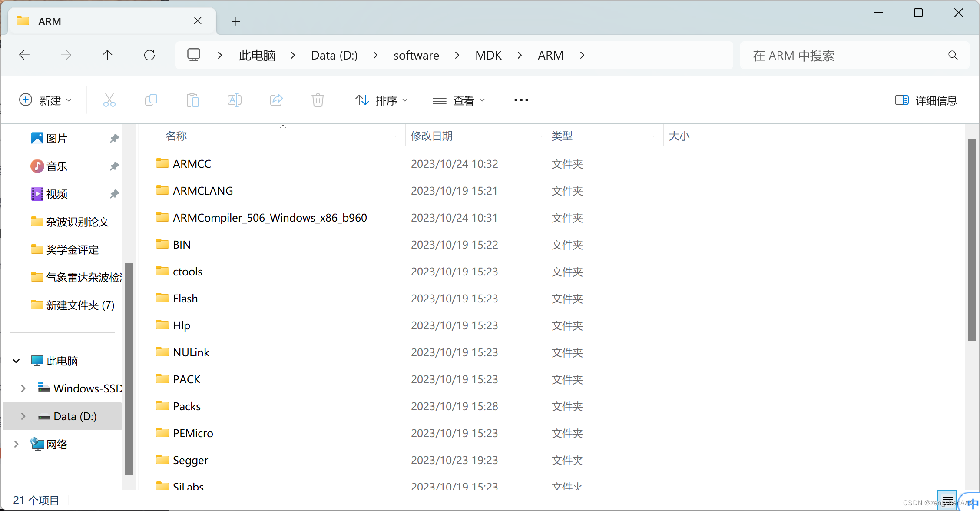
Task: Click the Copy icon in toolbar
Action: tap(151, 100)
